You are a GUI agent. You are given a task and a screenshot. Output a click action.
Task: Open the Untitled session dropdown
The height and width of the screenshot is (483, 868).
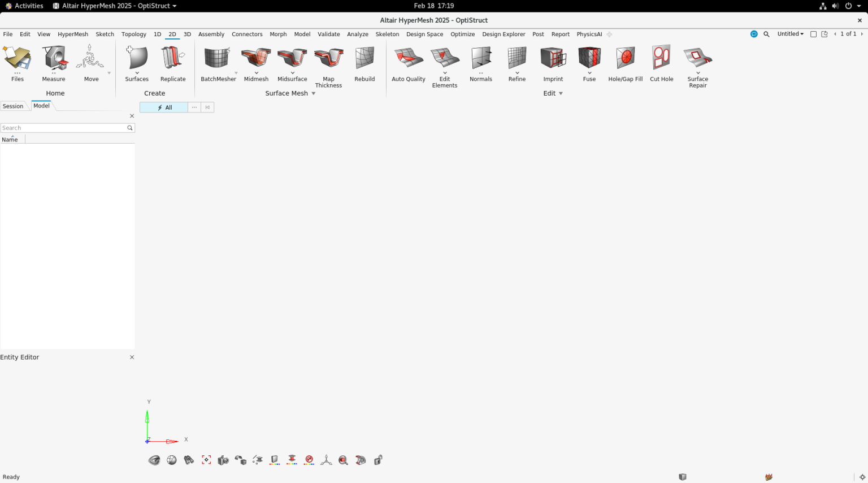(x=790, y=33)
